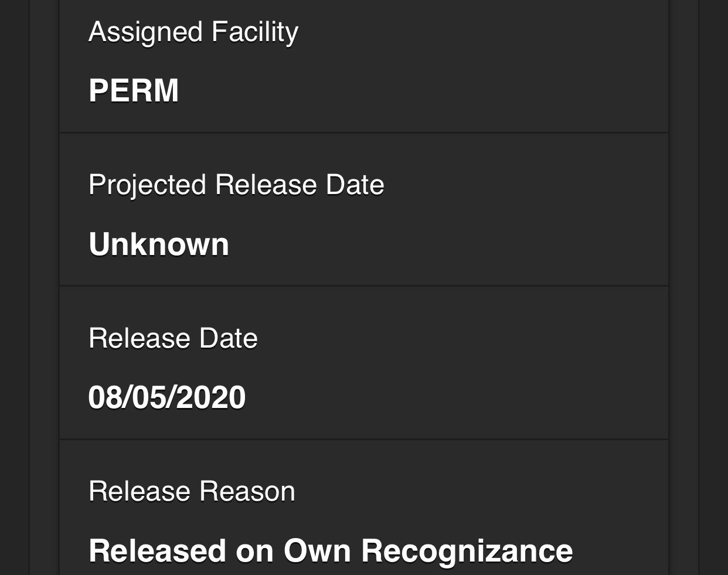The image size is (728, 575).
Task: Select the Released on Own Recognizance text
Action: point(330,551)
